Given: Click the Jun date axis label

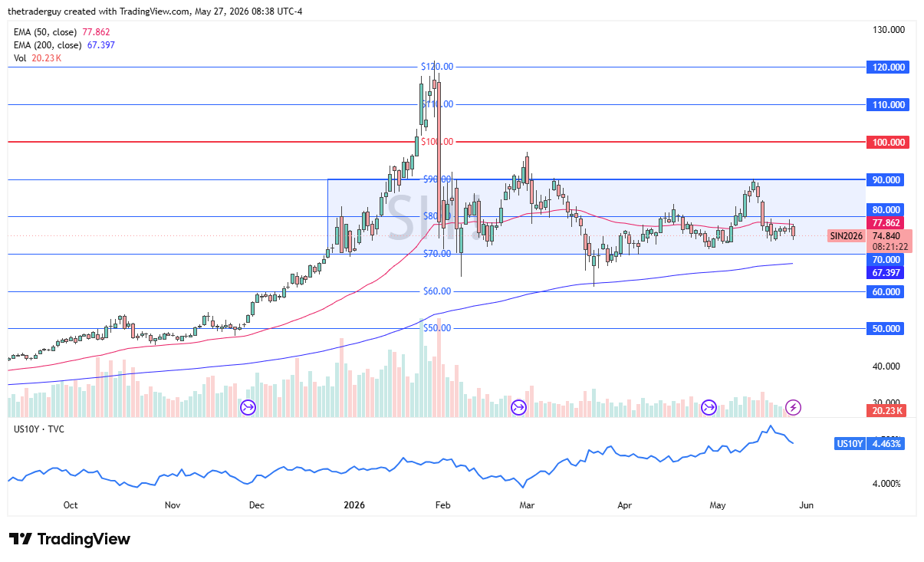Looking at the screenshot, I should tap(807, 505).
